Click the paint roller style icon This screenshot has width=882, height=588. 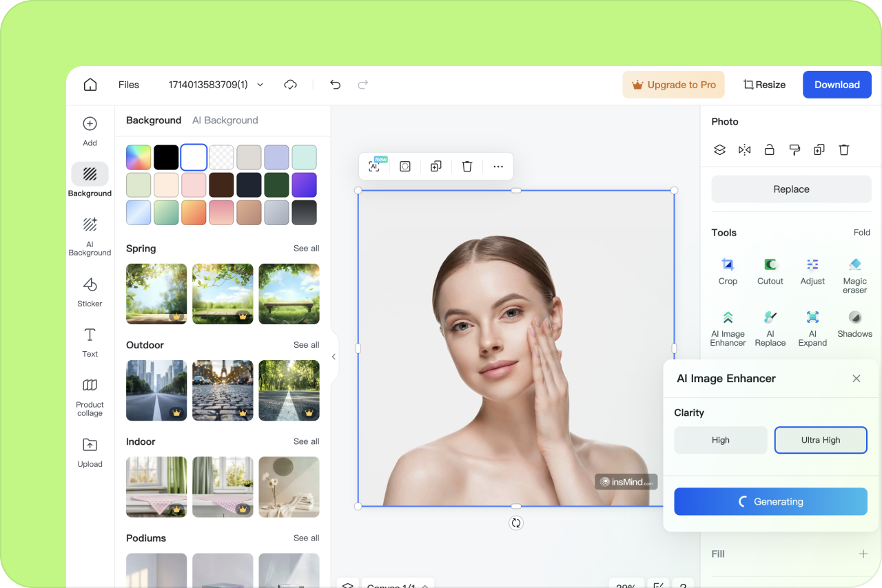coord(794,149)
